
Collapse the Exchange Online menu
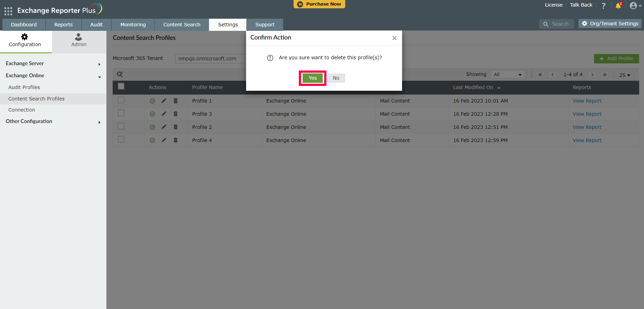[x=53, y=76]
